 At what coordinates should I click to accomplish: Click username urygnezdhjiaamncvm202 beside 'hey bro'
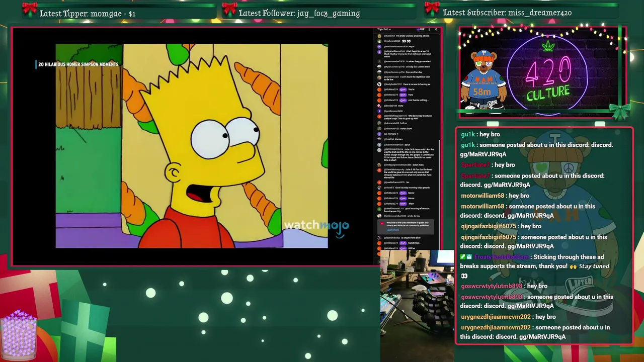click(496, 317)
